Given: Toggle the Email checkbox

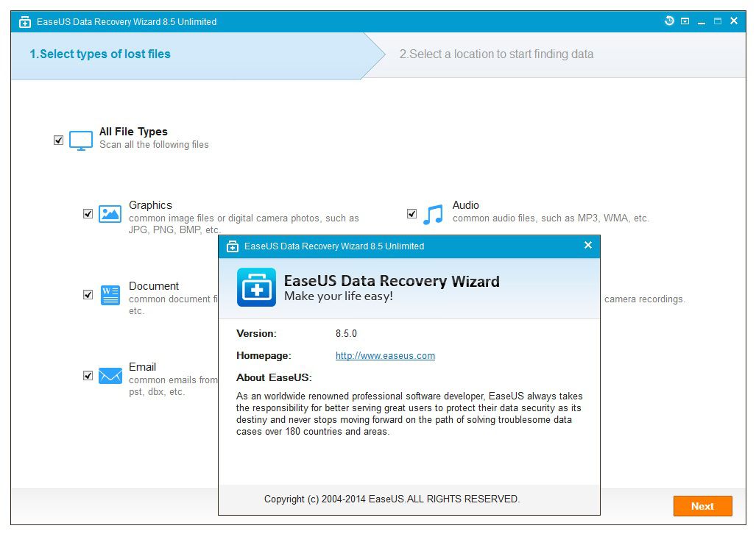Looking at the screenshot, I should click(x=88, y=375).
